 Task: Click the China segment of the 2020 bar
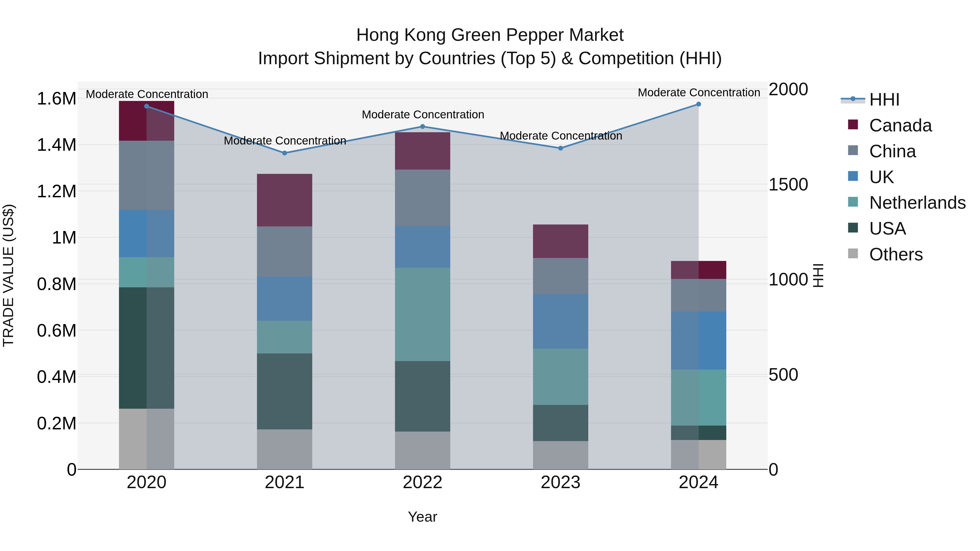coord(146,175)
